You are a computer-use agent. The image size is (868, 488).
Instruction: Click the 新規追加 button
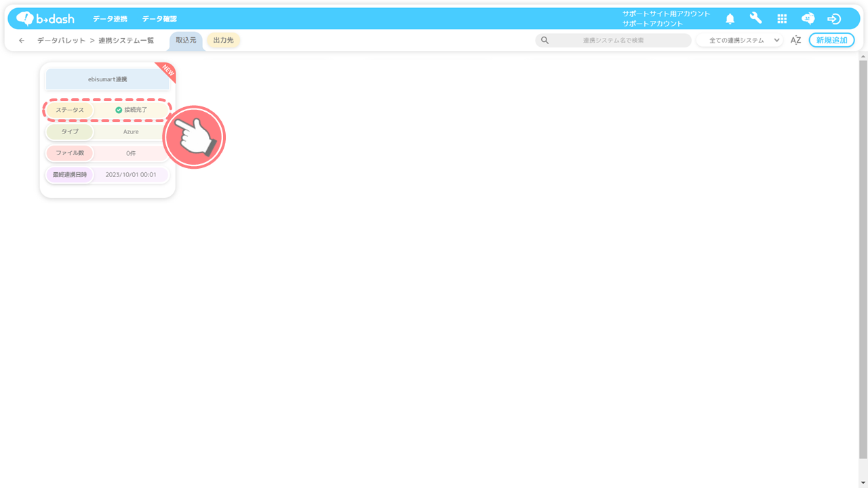pyautogui.click(x=831, y=40)
